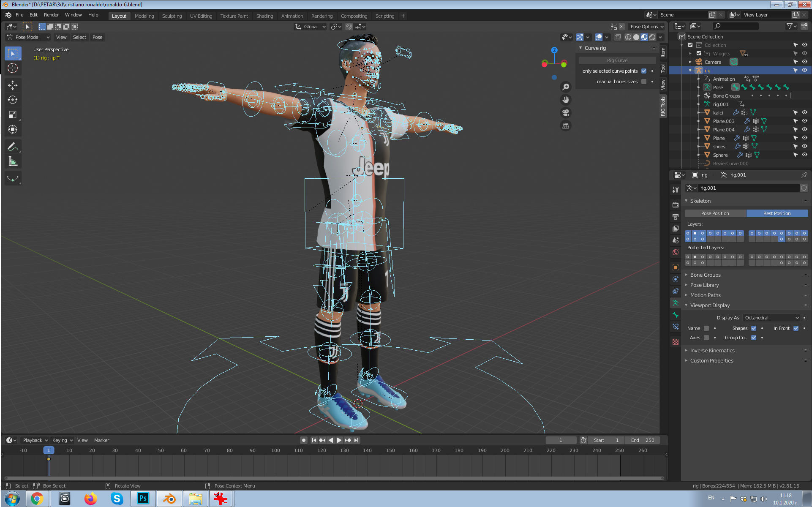Screen dimensions: 812x507
Task: Select the Cursor tool in left toolbar
Action: tap(13, 68)
